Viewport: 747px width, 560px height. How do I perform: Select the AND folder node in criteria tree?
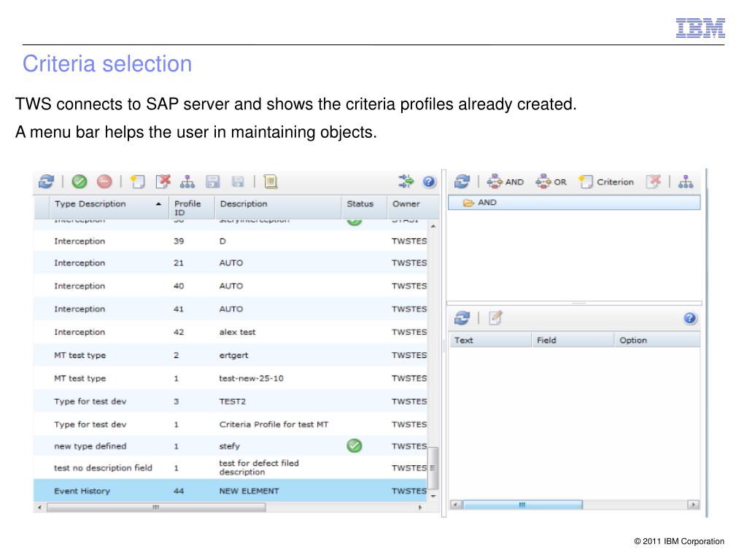point(574,203)
